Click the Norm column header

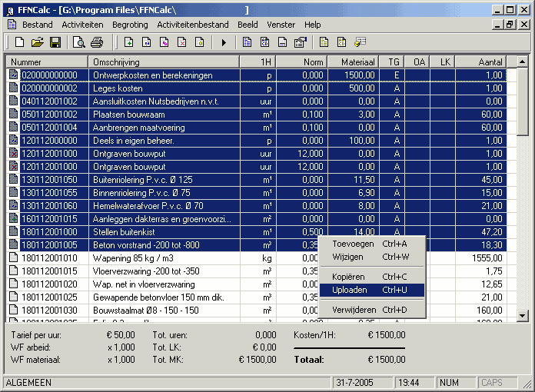pyautogui.click(x=302, y=62)
